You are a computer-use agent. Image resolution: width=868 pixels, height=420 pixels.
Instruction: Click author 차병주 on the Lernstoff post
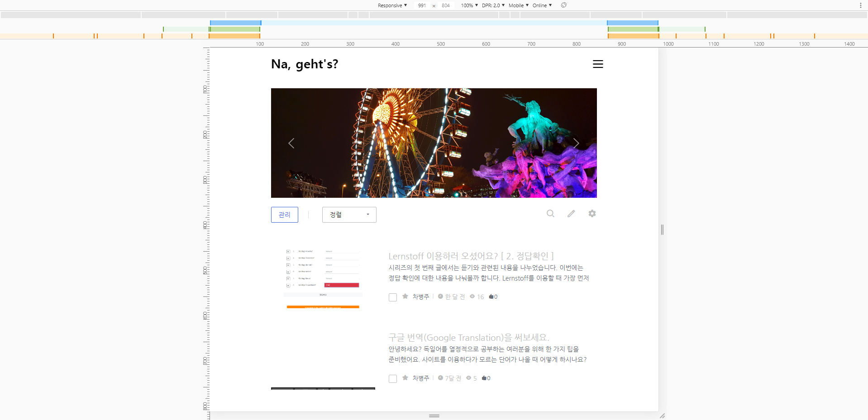pyautogui.click(x=421, y=297)
